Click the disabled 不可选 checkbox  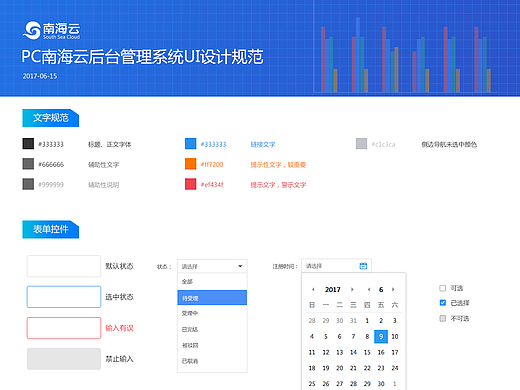click(442, 318)
